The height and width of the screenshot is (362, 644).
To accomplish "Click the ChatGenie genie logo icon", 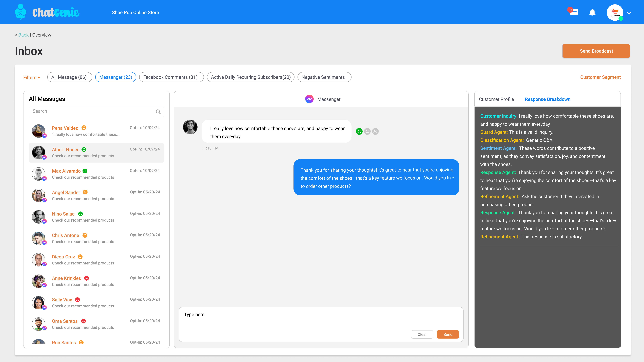I will [20, 12].
